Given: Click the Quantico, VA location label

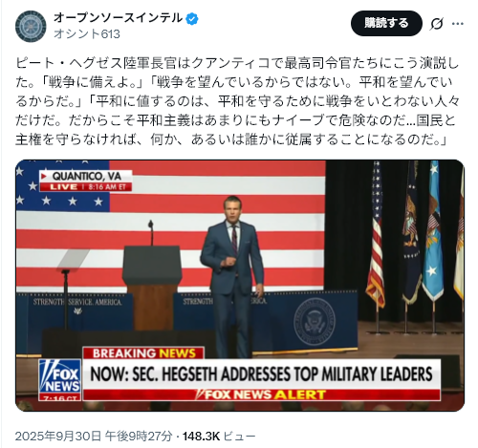Looking at the screenshot, I should pos(86,176).
